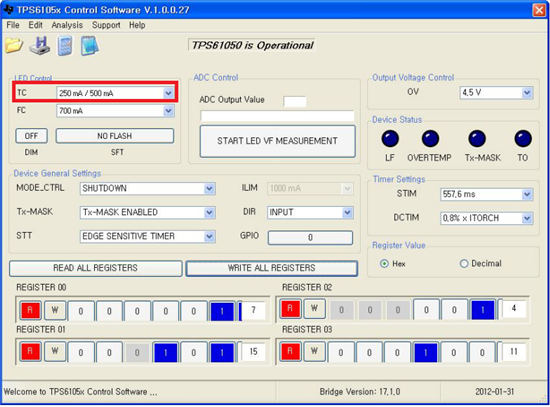
Task: Open the calculator toolbar icon
Action: (x=65, y=46)
